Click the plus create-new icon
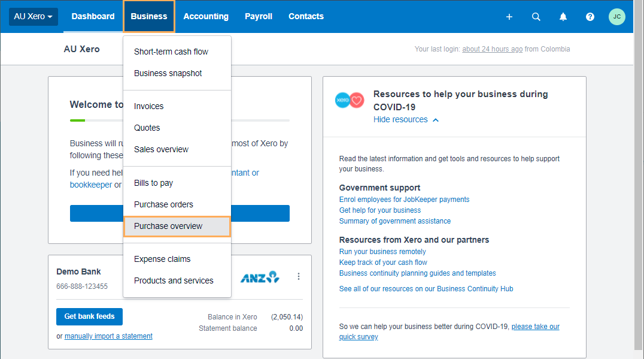 pyautogui.click(x=509, y=16)
